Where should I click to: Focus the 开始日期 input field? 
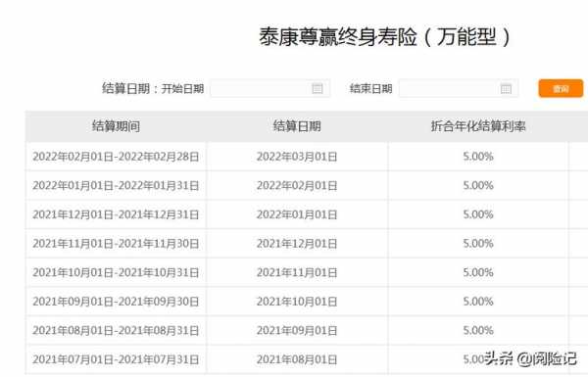[270, 88]
